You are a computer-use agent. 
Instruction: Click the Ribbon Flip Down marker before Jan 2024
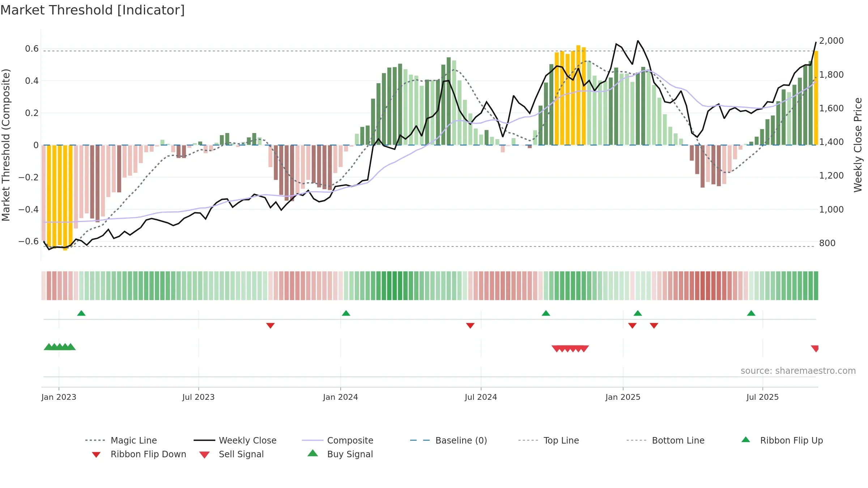[270, 326]
